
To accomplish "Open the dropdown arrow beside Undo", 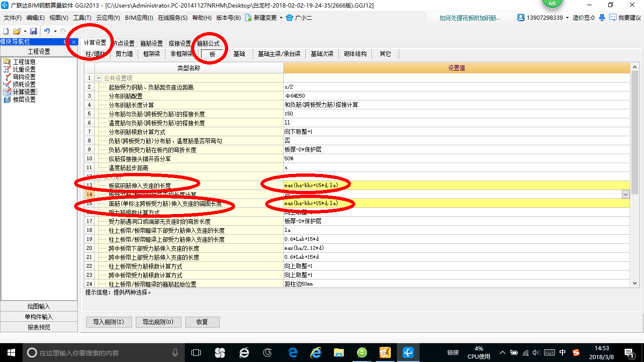I will [x=55, y=31].
